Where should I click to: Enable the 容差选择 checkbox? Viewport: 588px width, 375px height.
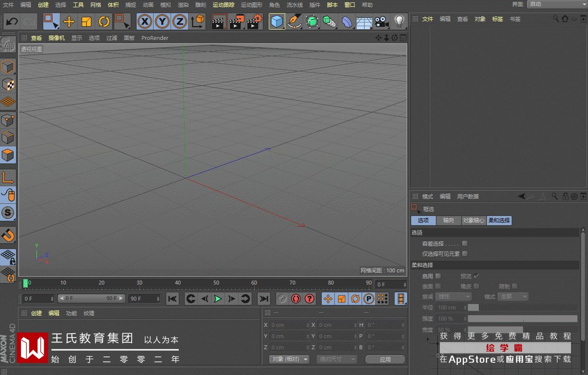[465, 243]
